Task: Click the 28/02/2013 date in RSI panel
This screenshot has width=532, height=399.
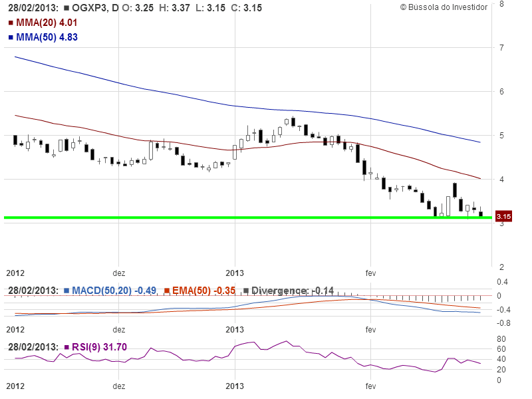Action: pos(33,347)
